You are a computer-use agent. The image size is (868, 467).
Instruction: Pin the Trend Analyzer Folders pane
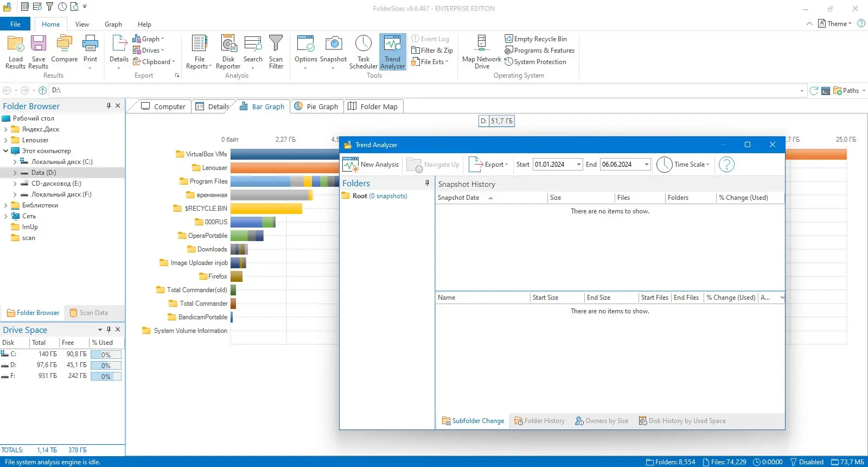[427, 183]
